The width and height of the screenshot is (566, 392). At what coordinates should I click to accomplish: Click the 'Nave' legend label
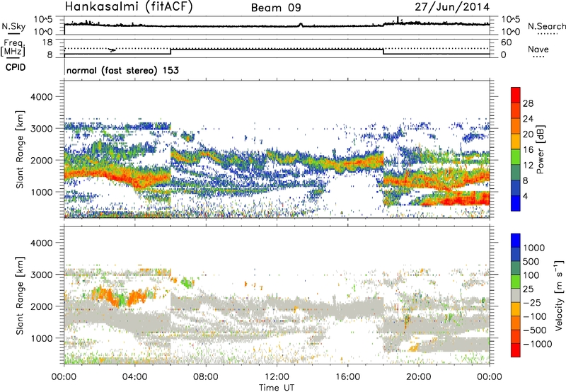538,49
